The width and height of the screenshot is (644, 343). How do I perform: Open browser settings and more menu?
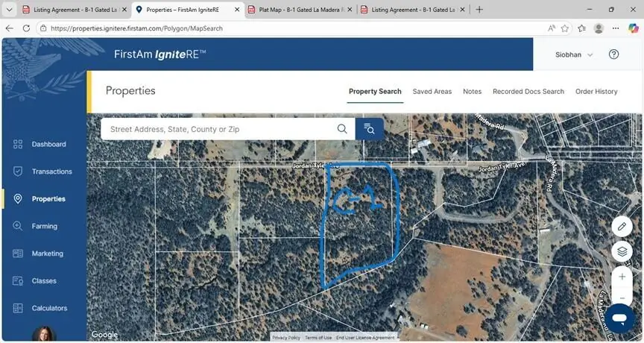click(615, 28)
